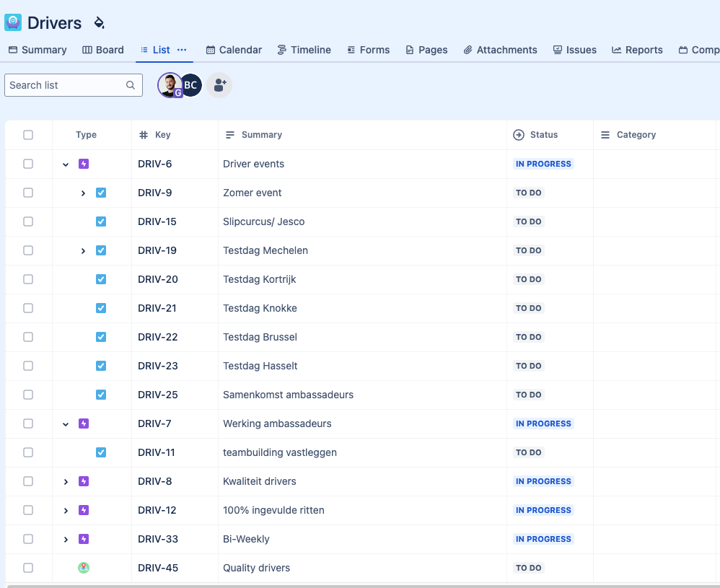The height and width of the screenshot is (588, 720).
Task: Go to the Forms tab
Action: [x=368, y=50]
